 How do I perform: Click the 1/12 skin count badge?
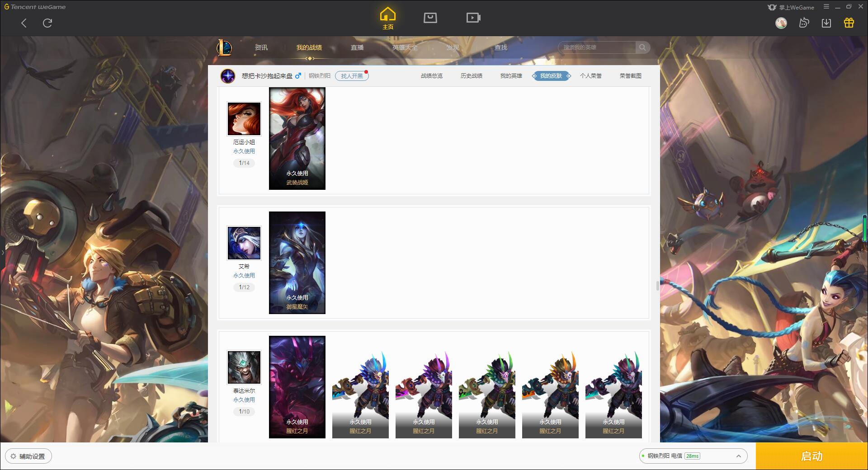tap(244, 287)
